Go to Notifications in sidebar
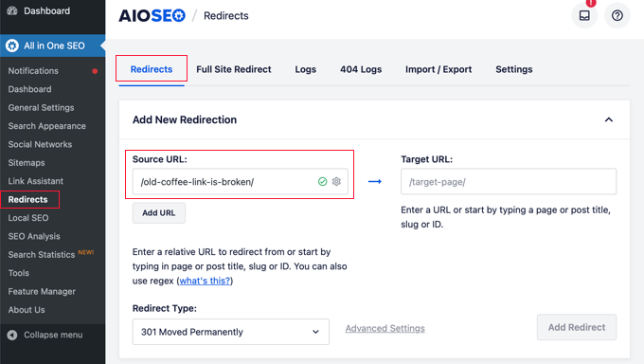This screenshot has width=644, height=364. (x=33, y=71)
